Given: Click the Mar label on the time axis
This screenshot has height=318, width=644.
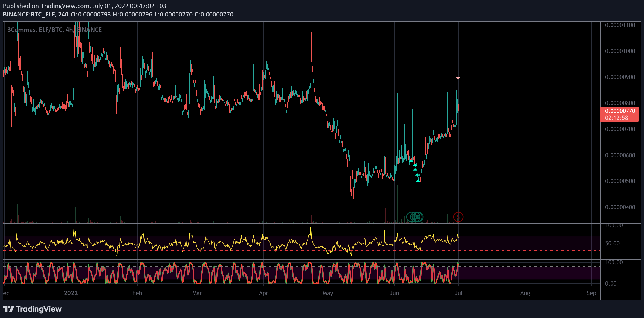Looking at the screenshot, I should coord(197,293).
